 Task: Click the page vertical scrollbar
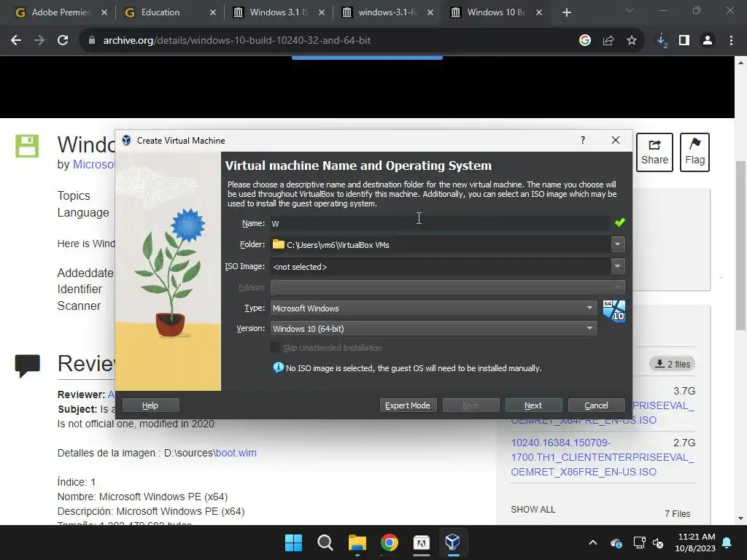[x=741, y=246]
